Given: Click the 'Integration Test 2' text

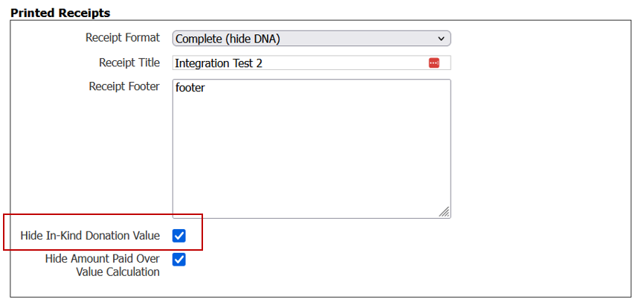Looking at the screenshot, I should click(x=219, y=63).
